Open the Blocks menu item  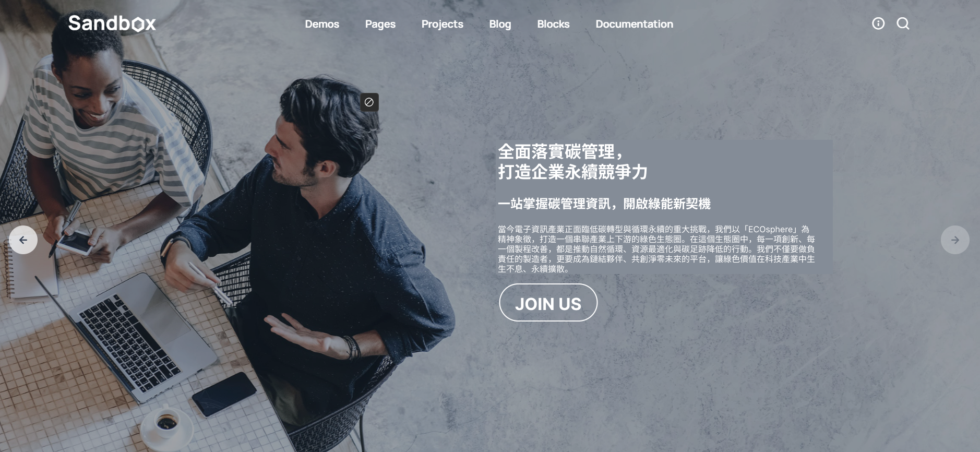tap(553, 24)
